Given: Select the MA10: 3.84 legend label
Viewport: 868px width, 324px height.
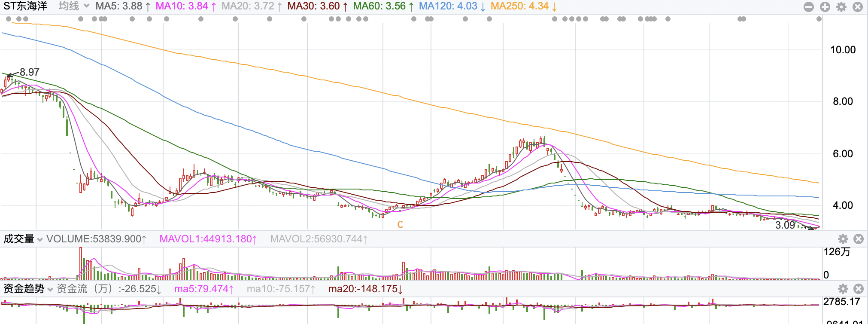Looking at the screenshot, I should coord(185,6).
